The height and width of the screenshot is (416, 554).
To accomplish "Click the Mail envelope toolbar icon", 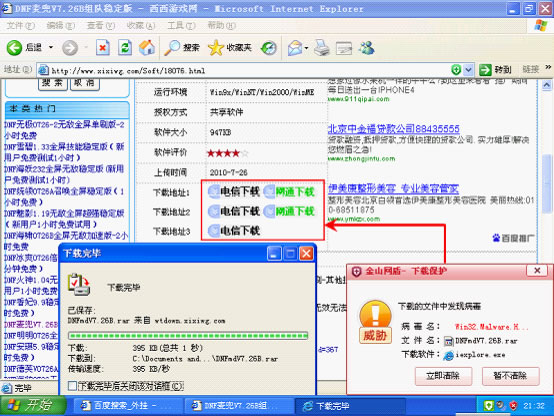I will coord(295,48).
